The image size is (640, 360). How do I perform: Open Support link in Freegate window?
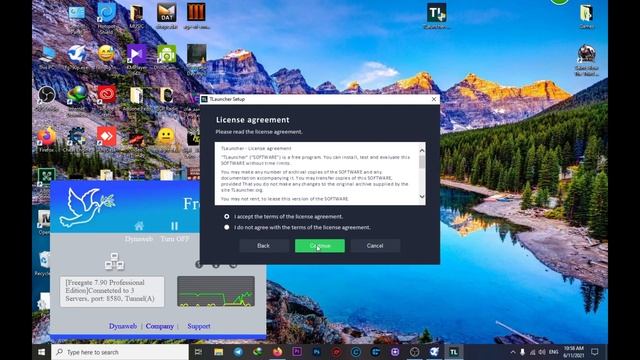pos(199,326)
